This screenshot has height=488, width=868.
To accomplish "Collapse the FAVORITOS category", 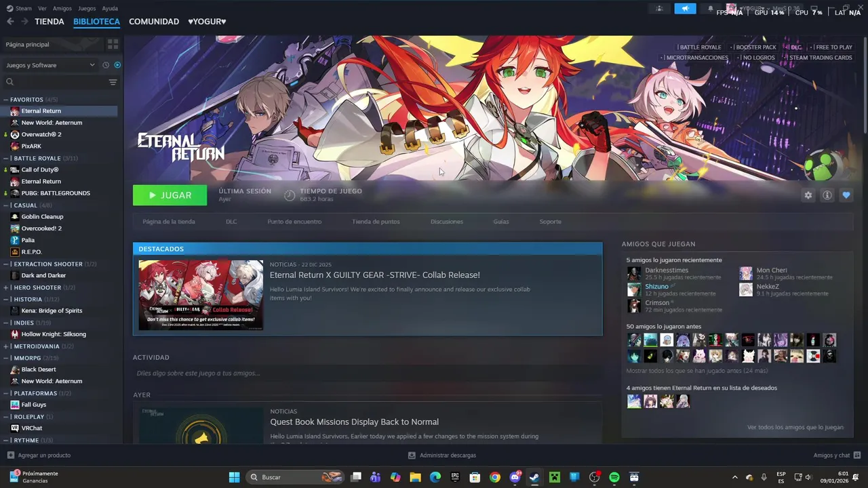I will (x=6, y=100).
